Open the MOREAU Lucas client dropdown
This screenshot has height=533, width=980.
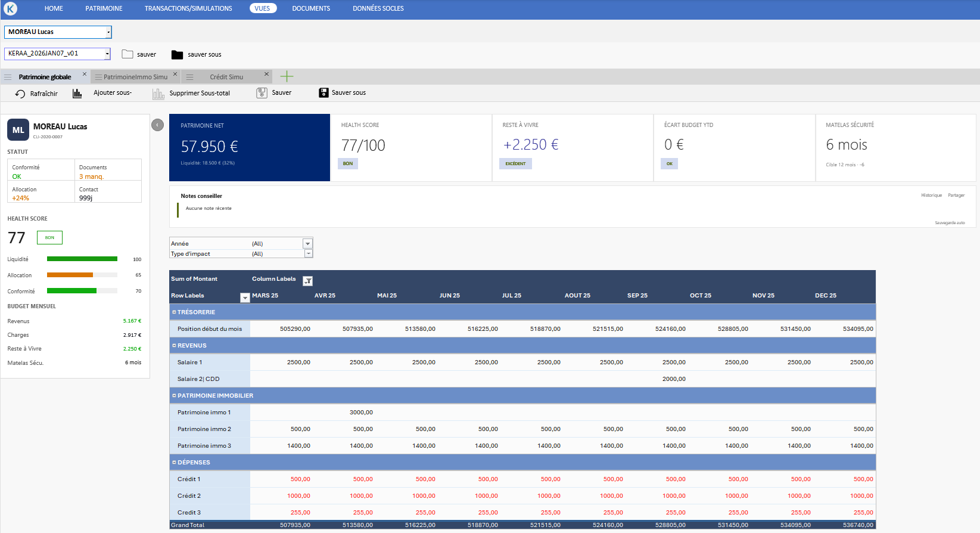coord(108,32)
